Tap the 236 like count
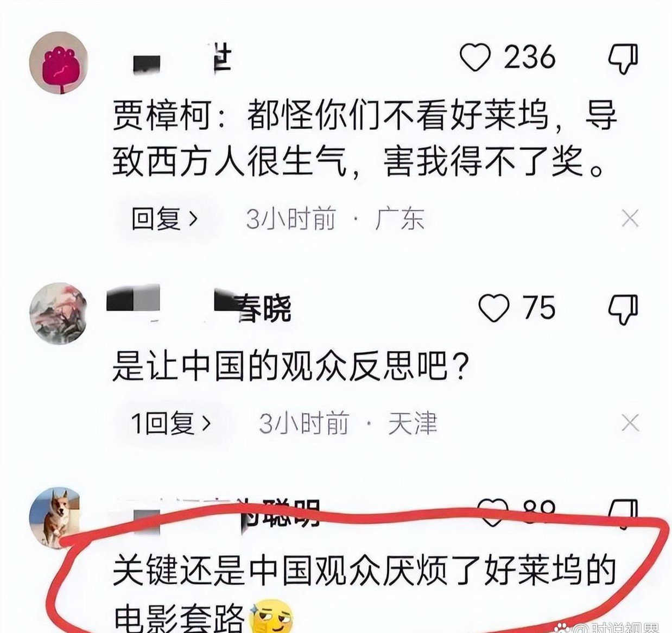This screenshot has width=672, height=633. [x=529, y=57]
